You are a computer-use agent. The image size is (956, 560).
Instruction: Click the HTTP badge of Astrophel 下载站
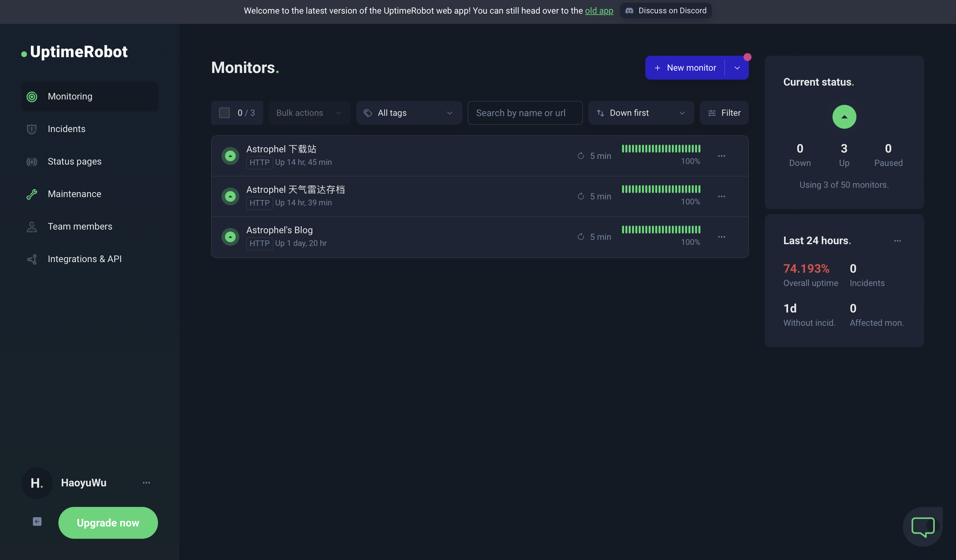click(260, 163)
